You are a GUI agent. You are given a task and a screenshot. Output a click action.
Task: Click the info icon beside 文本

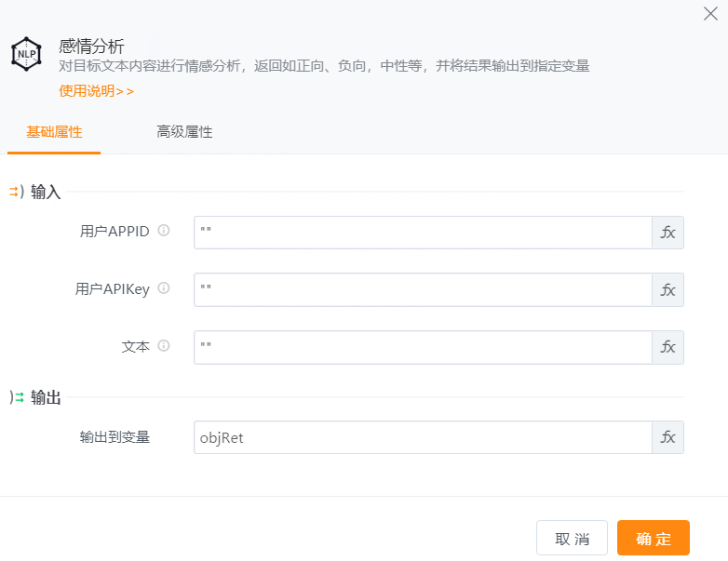tap(164, 346)
